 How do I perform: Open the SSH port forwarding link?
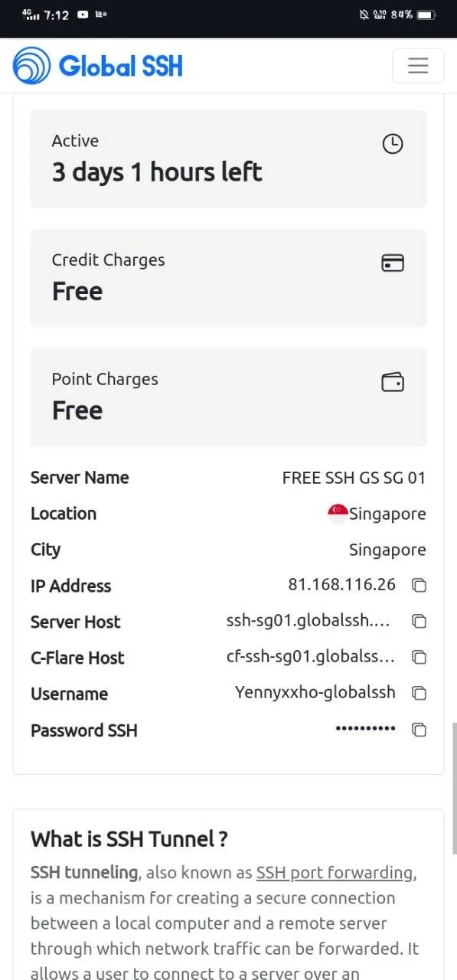click(336, 873)
